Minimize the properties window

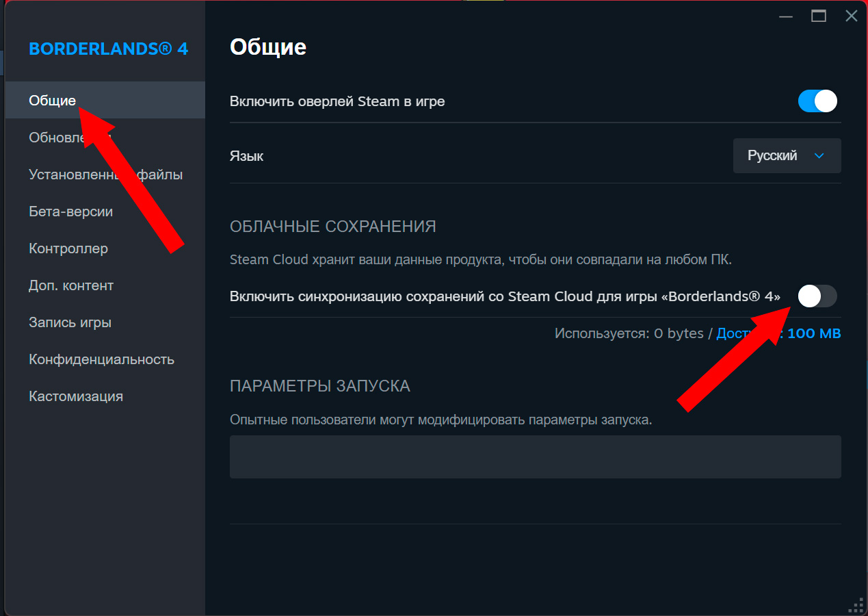coord(786,16)
